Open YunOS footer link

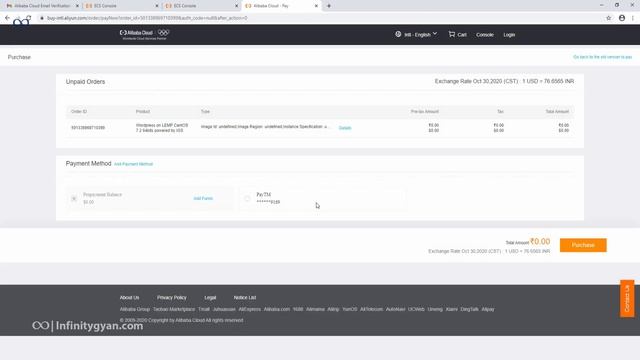349,309
